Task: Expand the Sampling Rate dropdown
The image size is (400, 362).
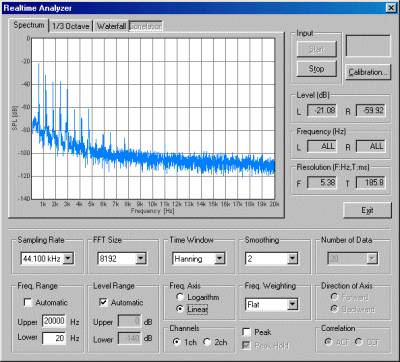Action: click(68, 258)
